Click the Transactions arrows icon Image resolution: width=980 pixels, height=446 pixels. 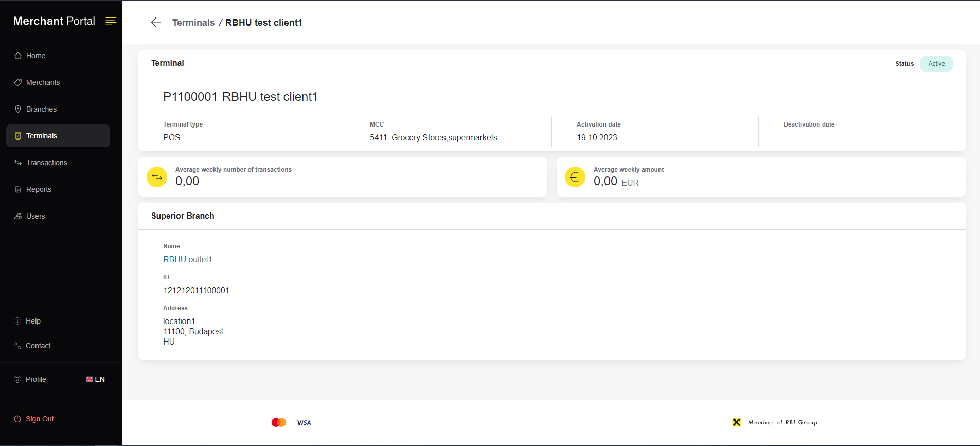pos(18,163)
